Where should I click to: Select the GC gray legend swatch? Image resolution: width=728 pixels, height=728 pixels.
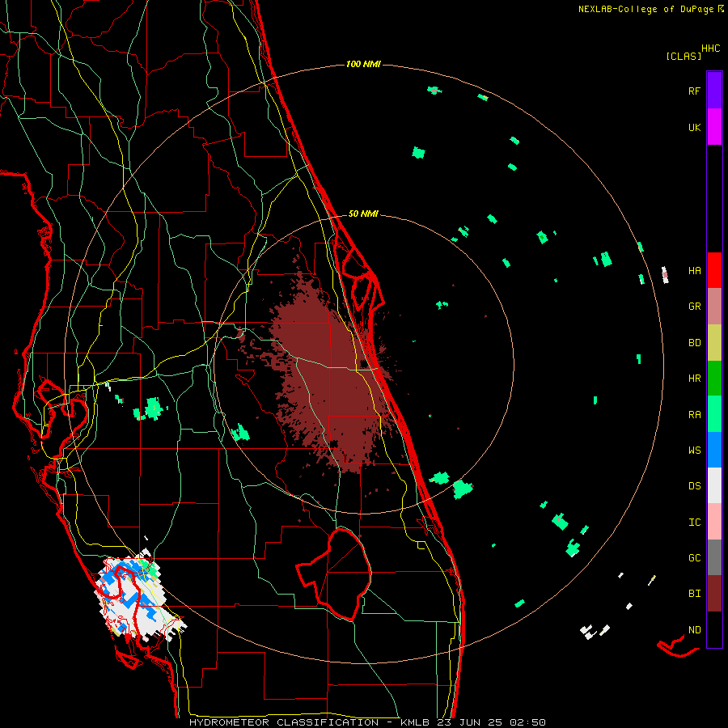pos(714,557)
